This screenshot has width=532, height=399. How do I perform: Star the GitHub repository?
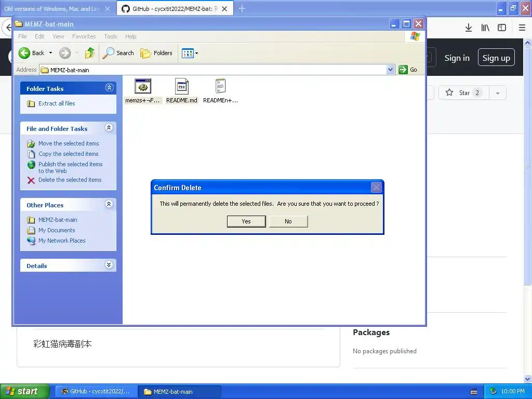pos(463,92)
